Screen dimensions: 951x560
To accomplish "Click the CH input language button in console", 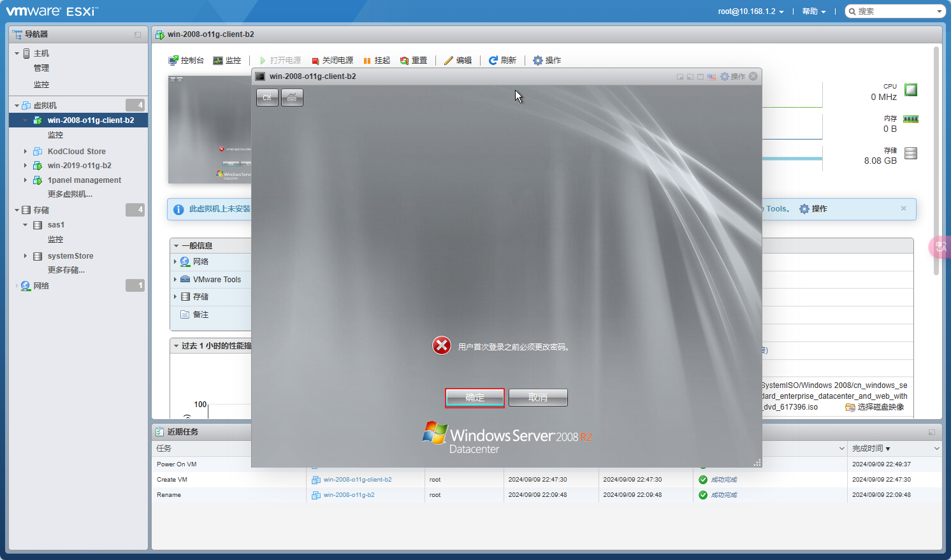I will [x=267, y=97].
